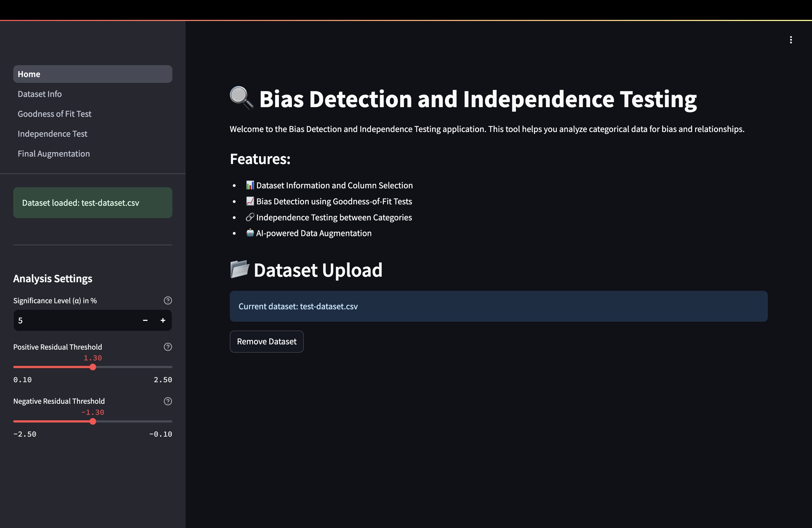Click the bar chart icon for Dataset Information
812x528 pixels.
pyautogui.click(x=250, y=185)
